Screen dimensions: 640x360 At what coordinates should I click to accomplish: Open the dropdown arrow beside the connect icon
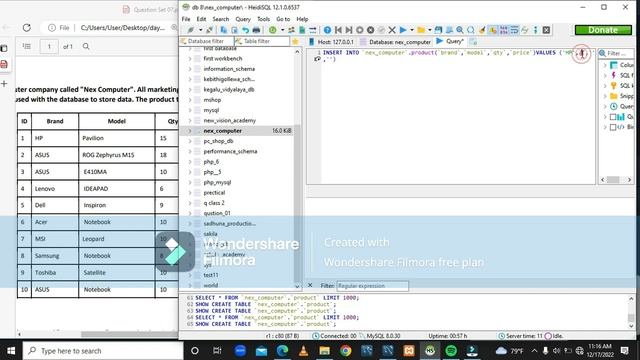pos(200,30)
